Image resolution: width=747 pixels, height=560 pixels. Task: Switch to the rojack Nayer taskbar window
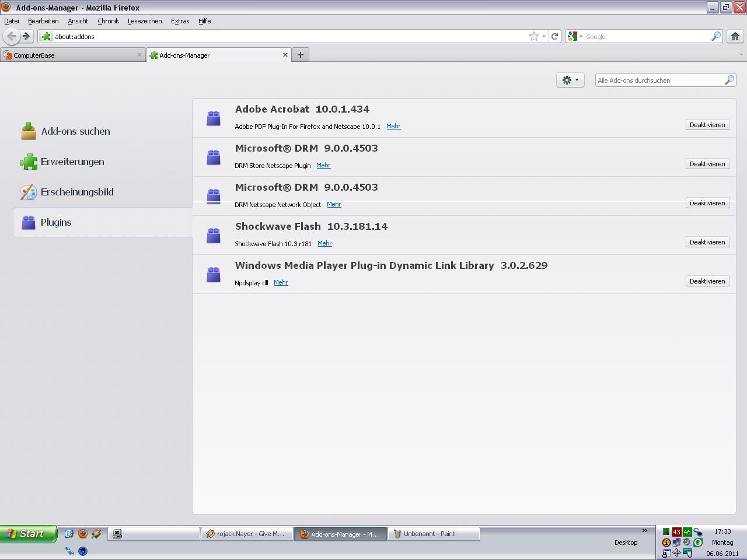click(x=247, y=533)
